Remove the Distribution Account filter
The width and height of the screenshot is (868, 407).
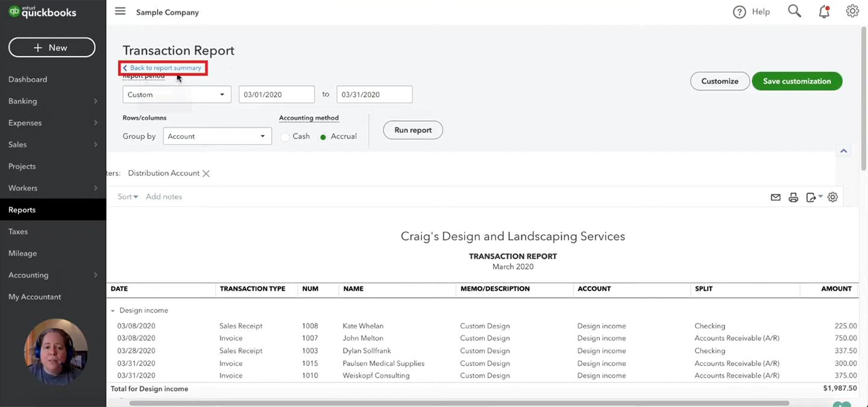206,173
